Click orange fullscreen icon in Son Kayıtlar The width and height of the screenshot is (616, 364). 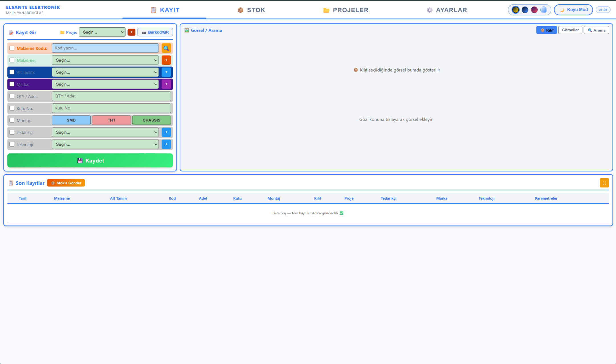coord(604,183)
